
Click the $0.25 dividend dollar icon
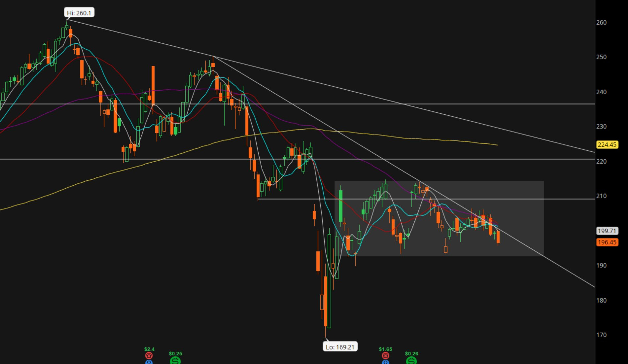coord(175,360)
